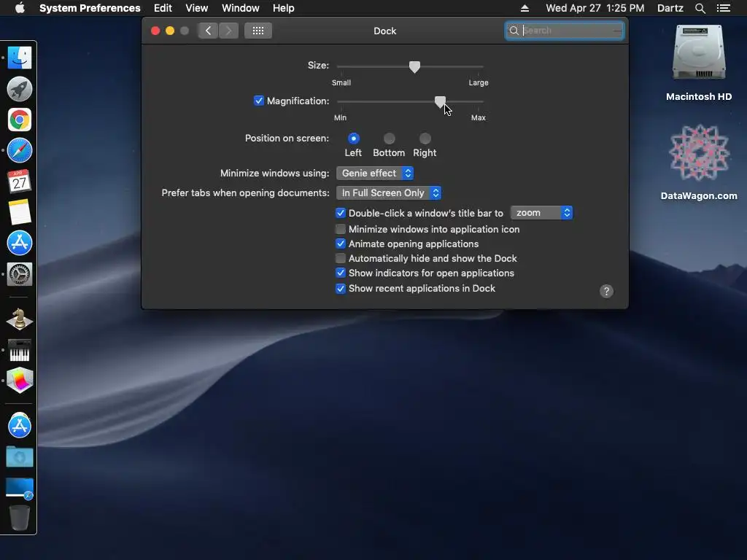Viewport: 747px width, 560px height.
Task: Toggle the Magnification checkbox
Action: 259,101
